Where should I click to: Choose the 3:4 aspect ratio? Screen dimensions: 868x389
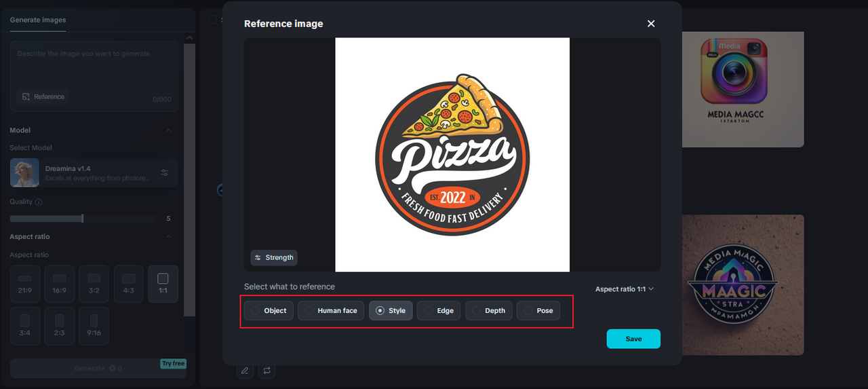[x=25, y=326]
